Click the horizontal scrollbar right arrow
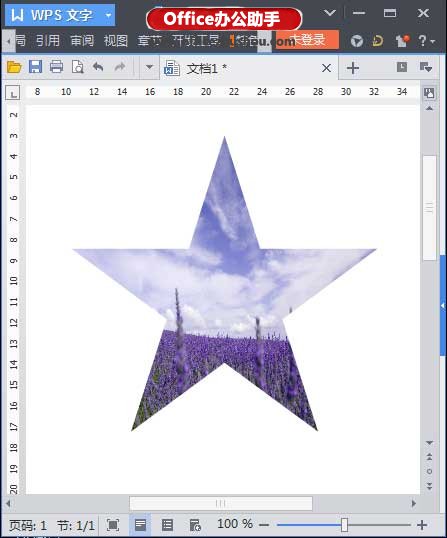Viewport: 447px width, 538px height. 414,503
